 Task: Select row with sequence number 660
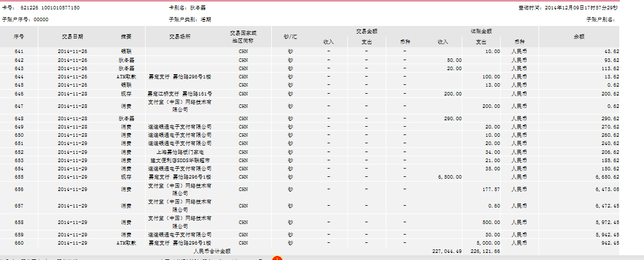[19, 243]
